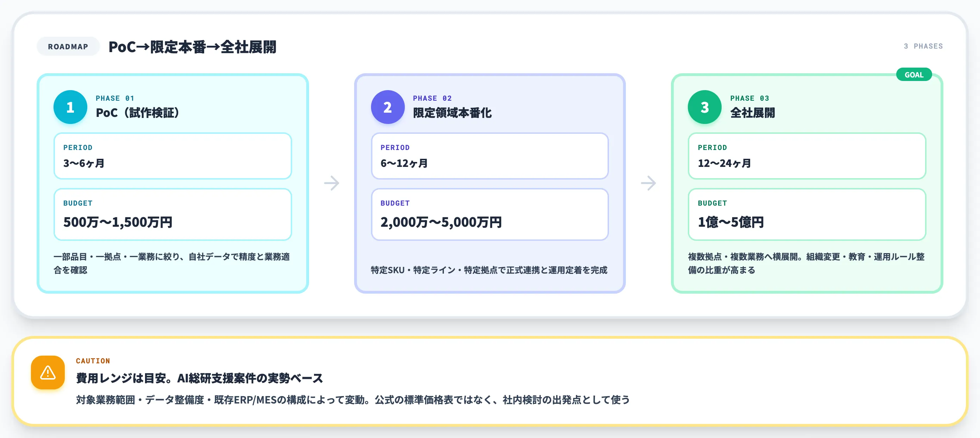Screen dimensions: 980x438
Task: Click the BUDGET label in the Phase 01 card
Action: tap(77, 203)
